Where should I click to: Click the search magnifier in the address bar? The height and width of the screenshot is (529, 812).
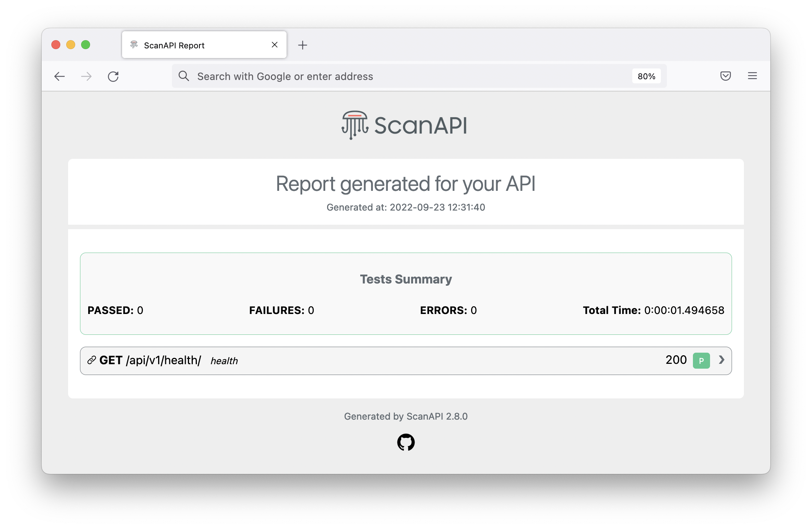[x=184, y=76]
